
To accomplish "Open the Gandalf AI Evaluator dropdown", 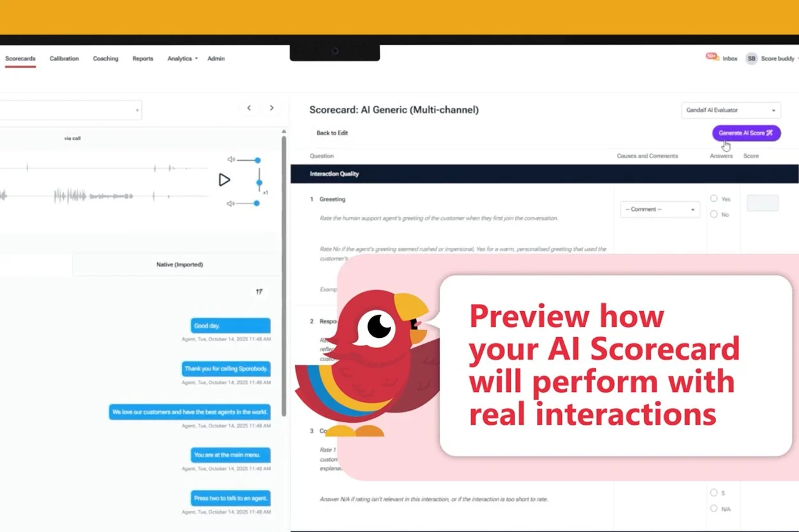I will coord(731,110).
